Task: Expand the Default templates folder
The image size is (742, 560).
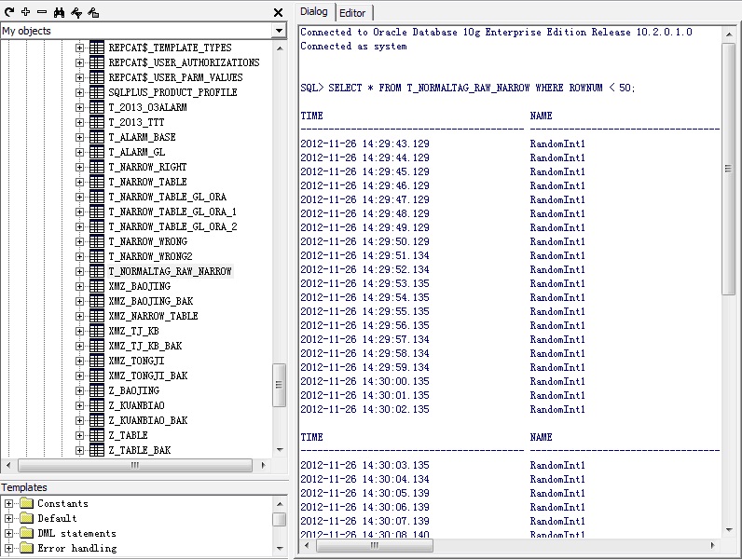Action: click(9, 518)
